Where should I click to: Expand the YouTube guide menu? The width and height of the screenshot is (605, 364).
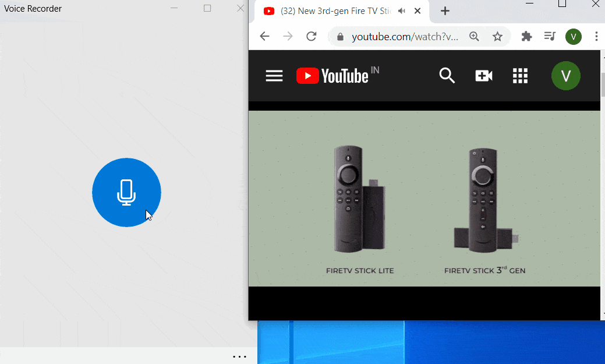point(274,76)
